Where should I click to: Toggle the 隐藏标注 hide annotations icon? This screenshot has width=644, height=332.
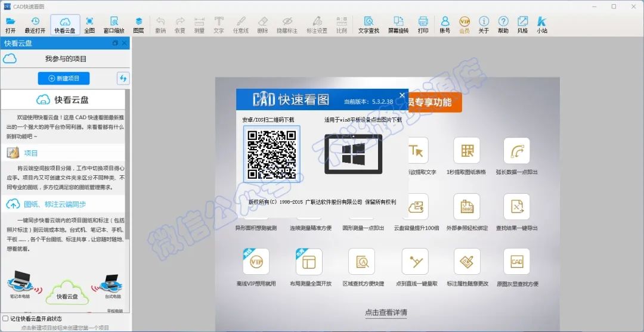tap(287, 25)
